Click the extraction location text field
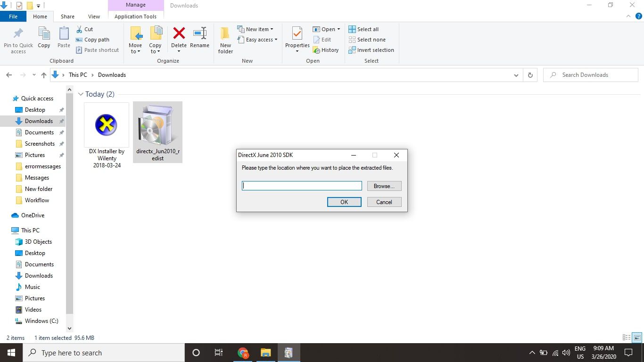This screenshot has width=644, height=362. coord(302,186)
